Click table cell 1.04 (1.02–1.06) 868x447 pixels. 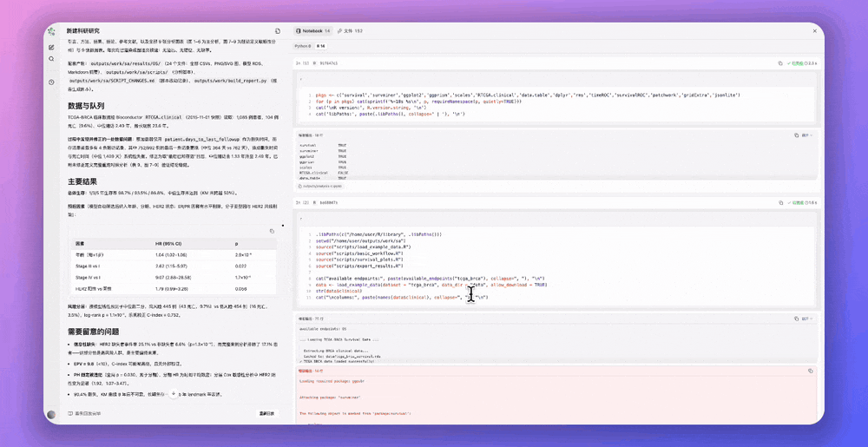169,254
